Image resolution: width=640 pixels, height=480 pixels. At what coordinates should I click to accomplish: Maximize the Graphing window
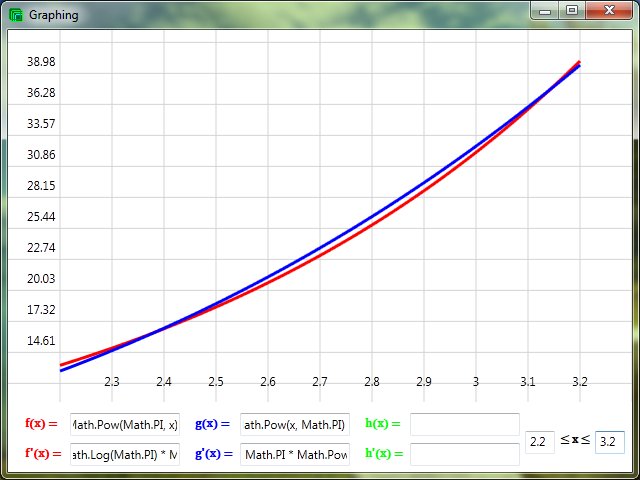coord(571,11)
